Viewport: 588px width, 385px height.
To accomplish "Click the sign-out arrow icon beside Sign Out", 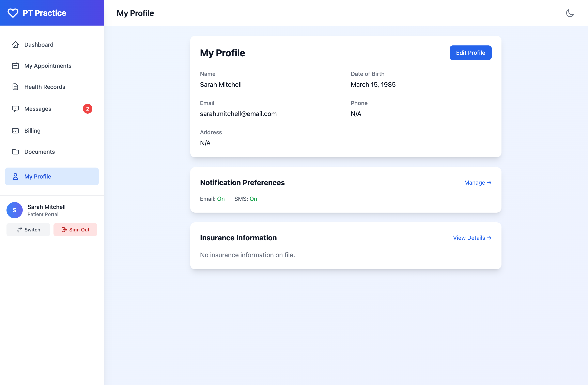I will [64, 229].
